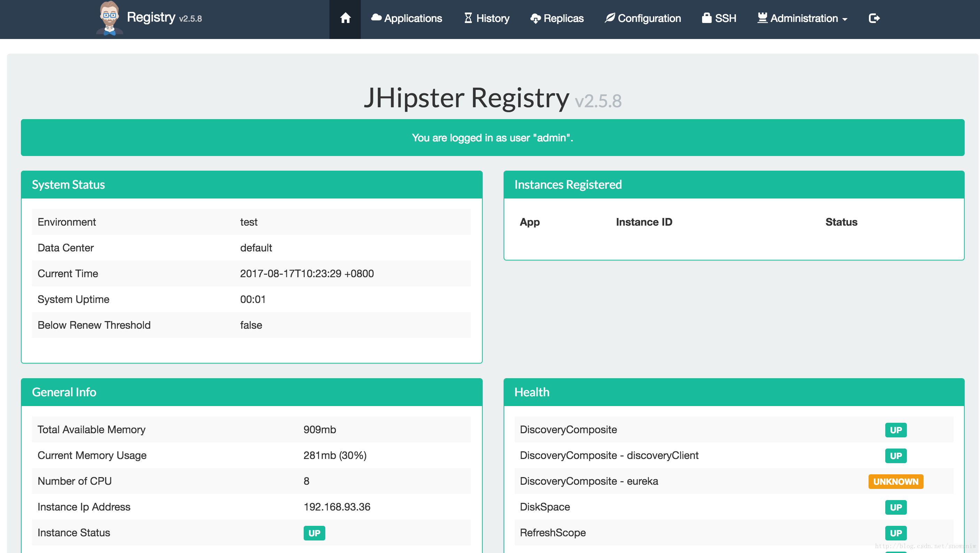Click the logged in as admin banner
The width and height of the screenshot is (980, 553).
492,137
